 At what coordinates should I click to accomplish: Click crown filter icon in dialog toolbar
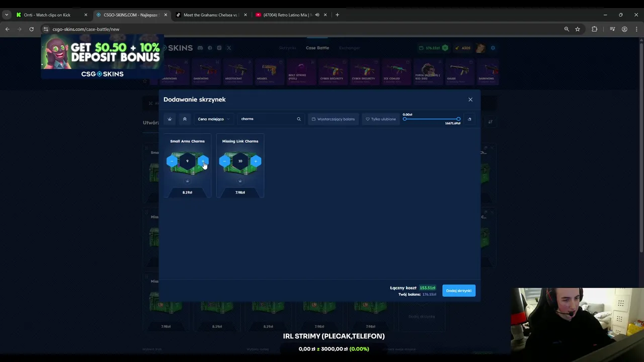pos(170,119)
